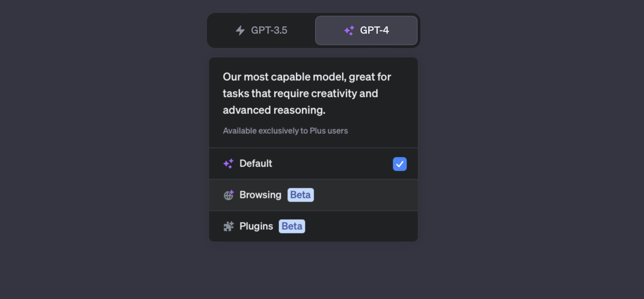
Task: Click the Beta badge beside Browsing
Action: [301, 195]
